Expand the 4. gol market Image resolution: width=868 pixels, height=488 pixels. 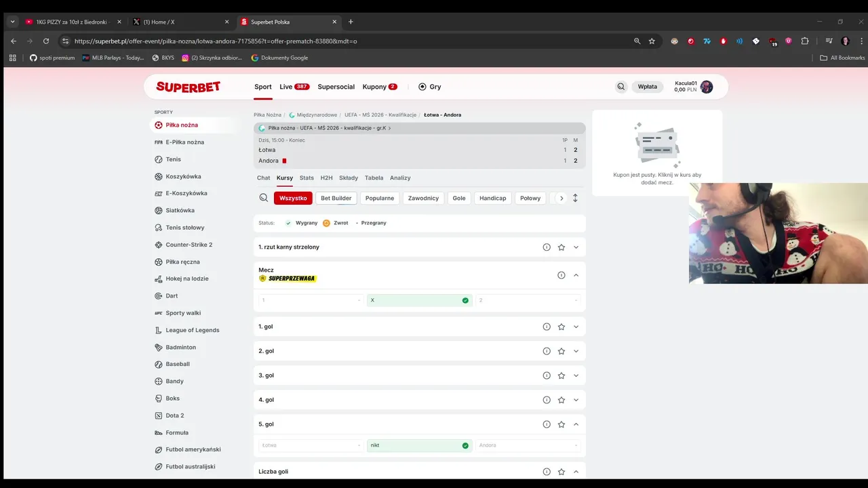pos(576,400)
